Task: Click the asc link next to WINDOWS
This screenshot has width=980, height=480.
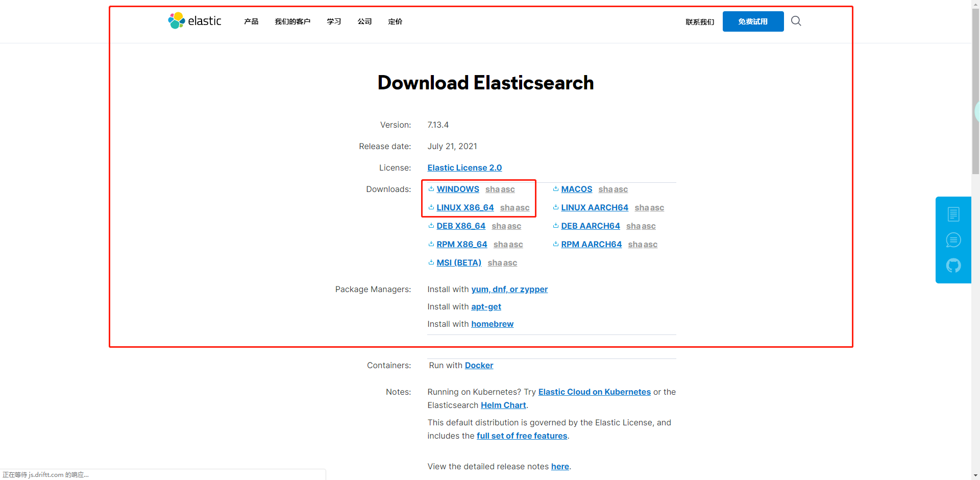Action: [508, 189]
